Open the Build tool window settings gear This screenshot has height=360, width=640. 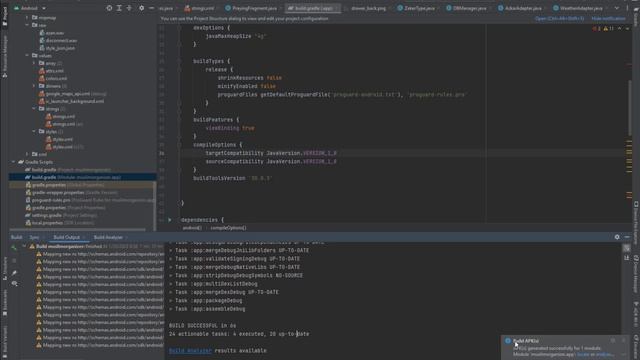pos(617,237)
